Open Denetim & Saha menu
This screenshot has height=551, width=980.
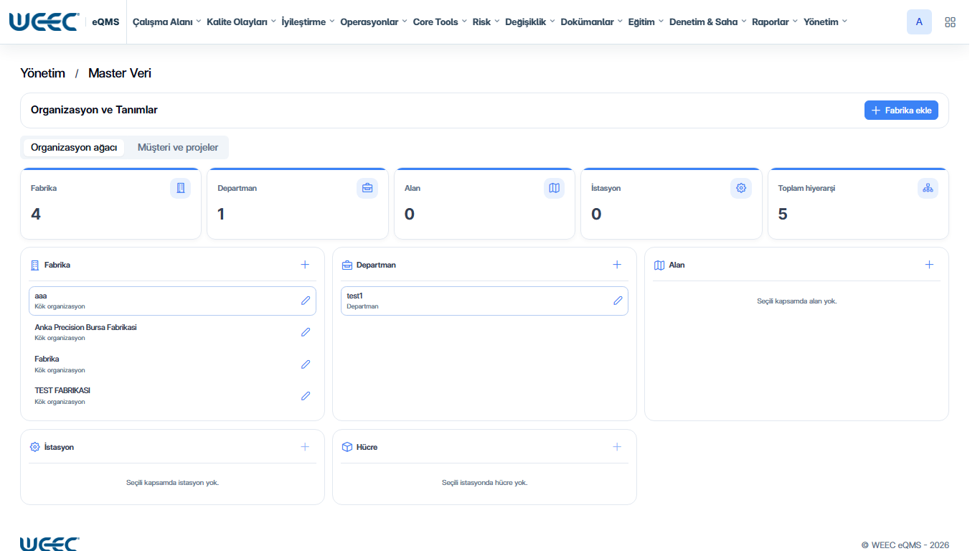click(x=707, y=22)
